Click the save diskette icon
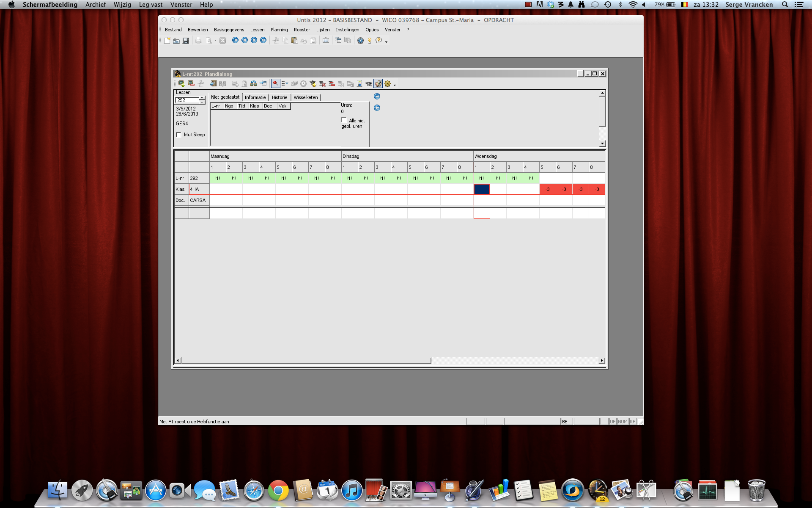Screen dimensions: 812x508 click(186, 41)
